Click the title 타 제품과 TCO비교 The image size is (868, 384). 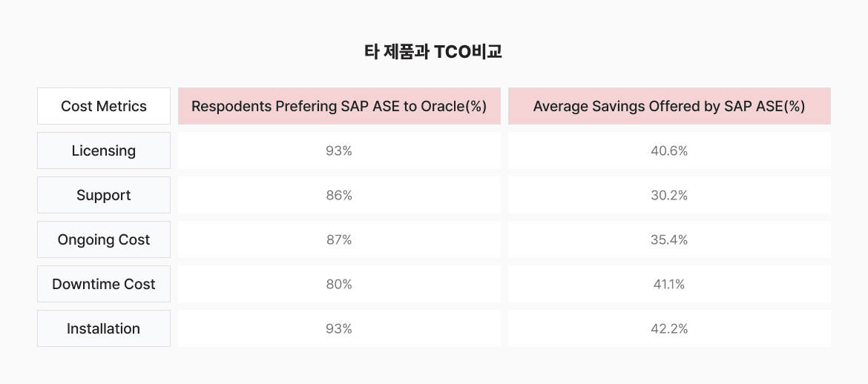[x=433, y=51]
